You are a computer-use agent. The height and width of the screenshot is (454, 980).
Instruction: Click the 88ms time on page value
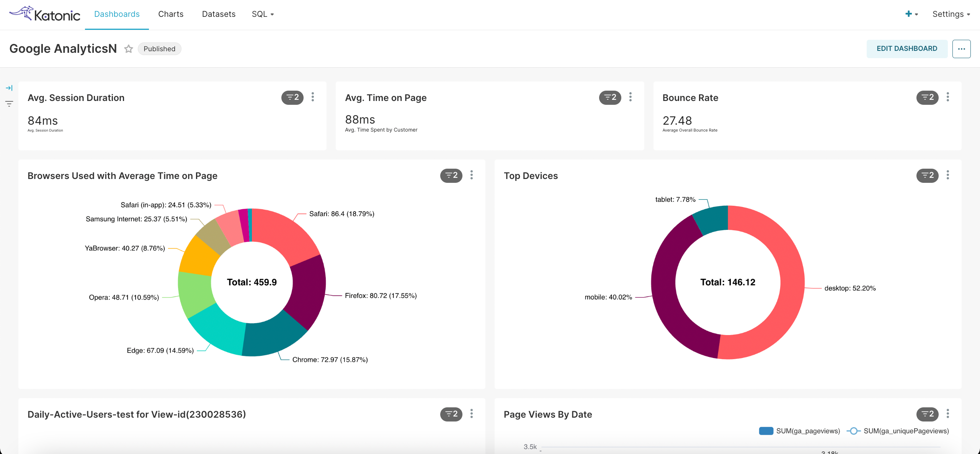click(360, 120)
